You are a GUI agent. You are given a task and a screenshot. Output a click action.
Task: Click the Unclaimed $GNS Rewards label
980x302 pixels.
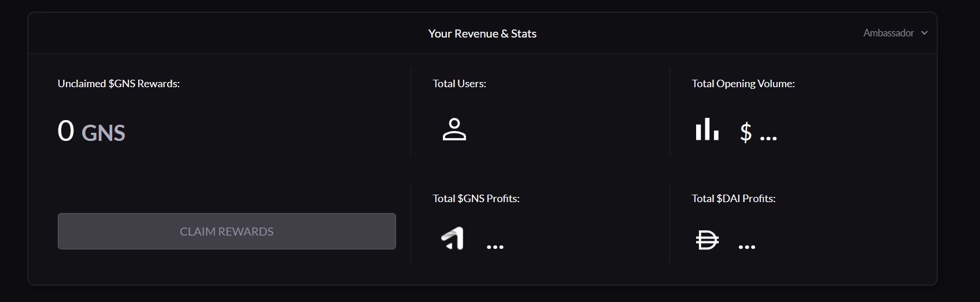[119, 84]
